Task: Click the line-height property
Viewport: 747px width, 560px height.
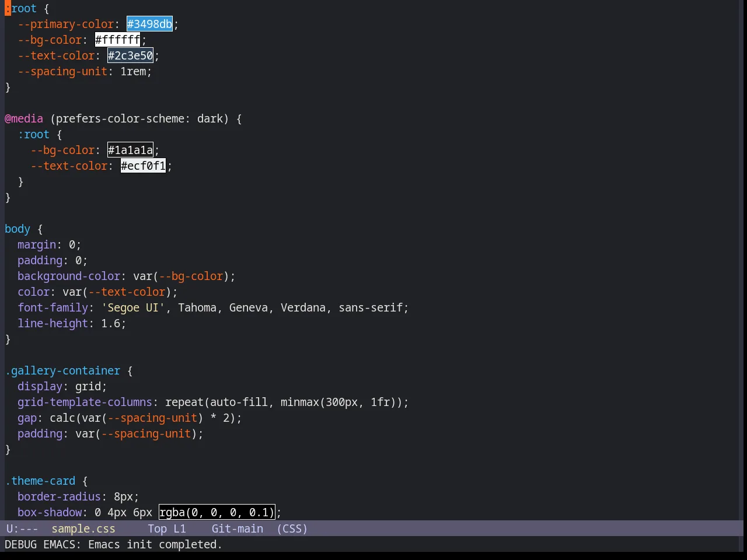Action: [53, 323]
